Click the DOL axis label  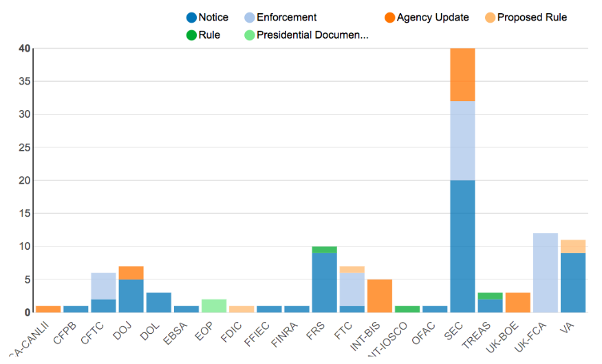coord(150,332)
